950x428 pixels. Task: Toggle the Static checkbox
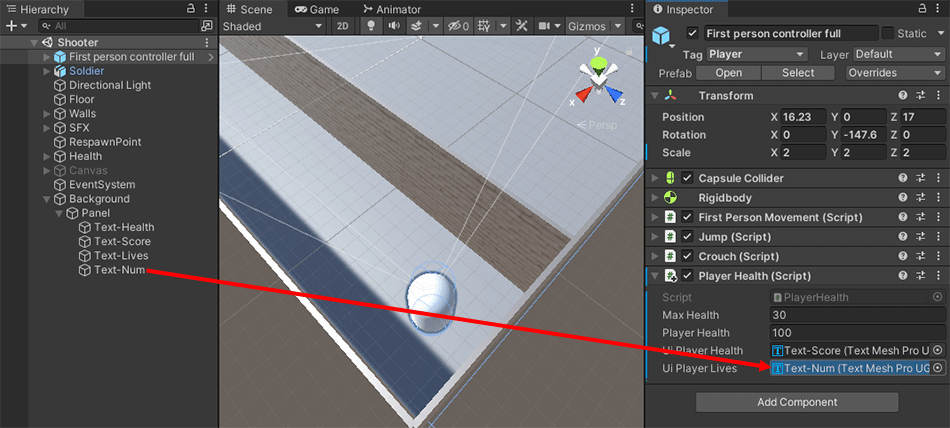coord(888,34)
